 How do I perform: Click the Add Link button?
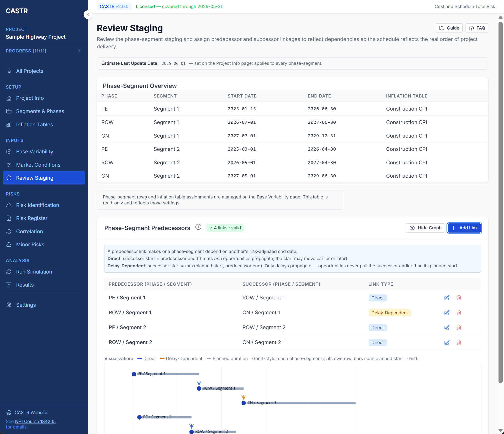coord(464,228)
